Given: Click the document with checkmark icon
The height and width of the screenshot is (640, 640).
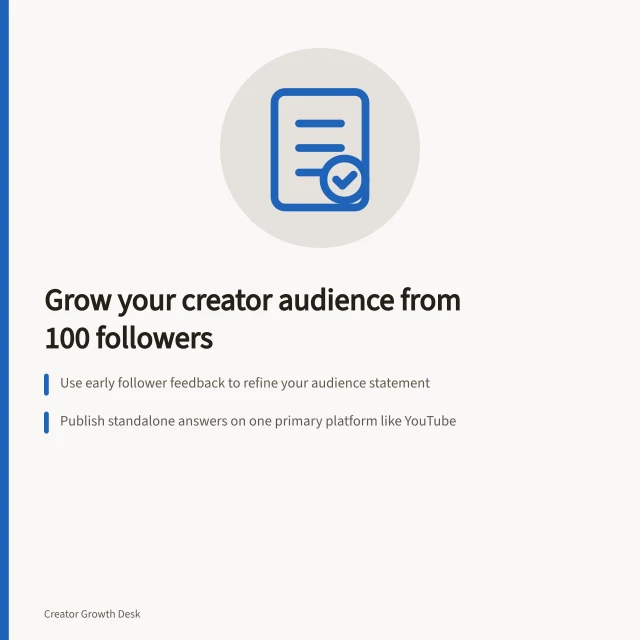Looking at the screenshot, I should pyautogui.click(x=320, y=149).
